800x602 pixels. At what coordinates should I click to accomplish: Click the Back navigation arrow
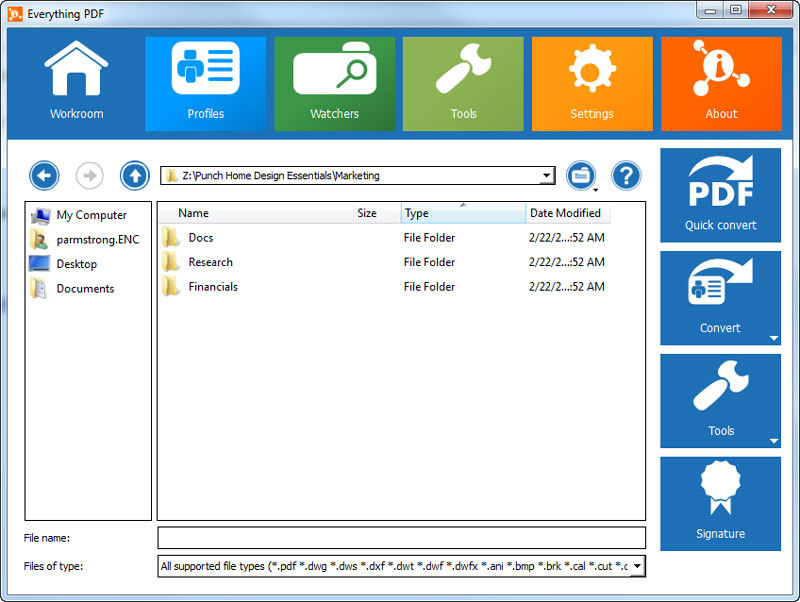pyautogui.click(x=44, y=175)
